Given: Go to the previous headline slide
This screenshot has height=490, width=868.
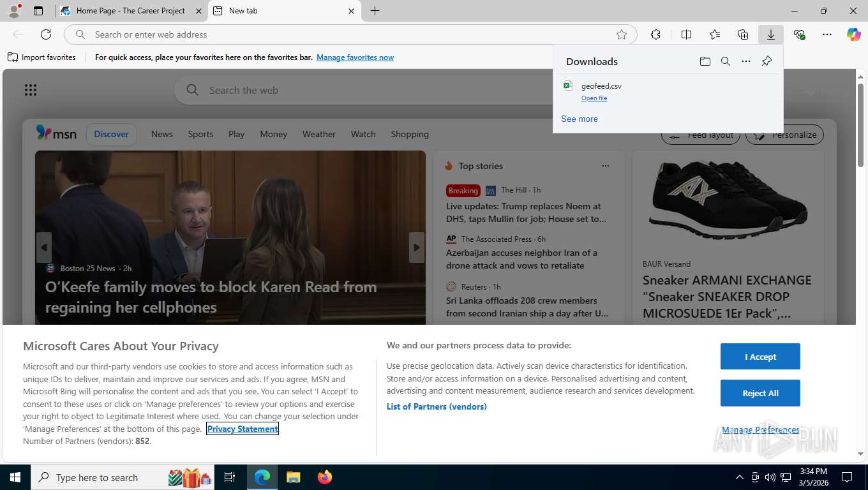Looking at the screenshot, I should click(x=44, y=248).
